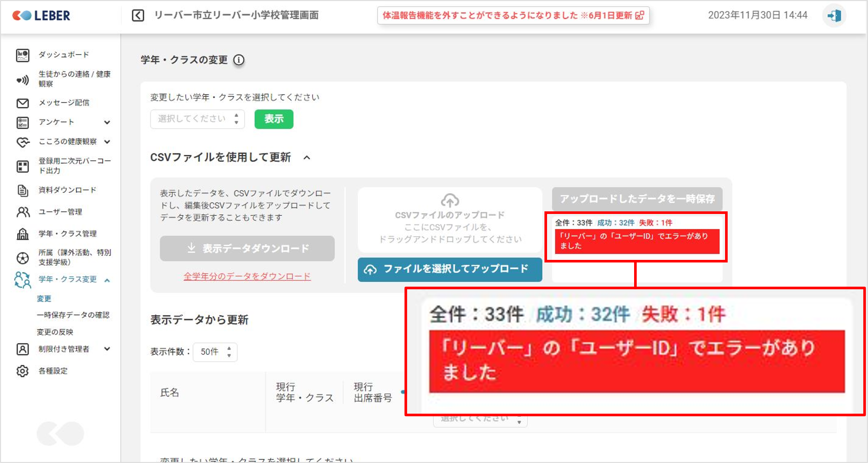This screenshot has height=463, width=868.
Task: Click the logout icon at top right
Action: pyautogui.click(x=834, y=16)
